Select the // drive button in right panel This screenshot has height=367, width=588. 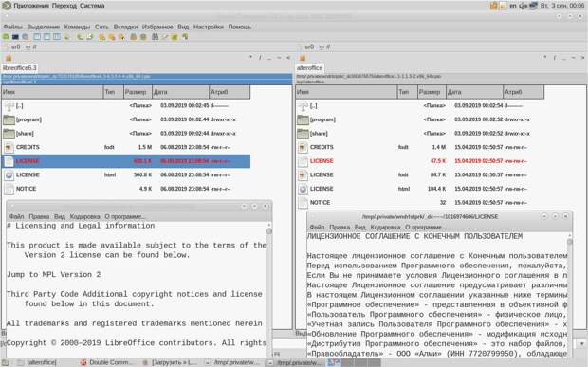coord(324,46)
